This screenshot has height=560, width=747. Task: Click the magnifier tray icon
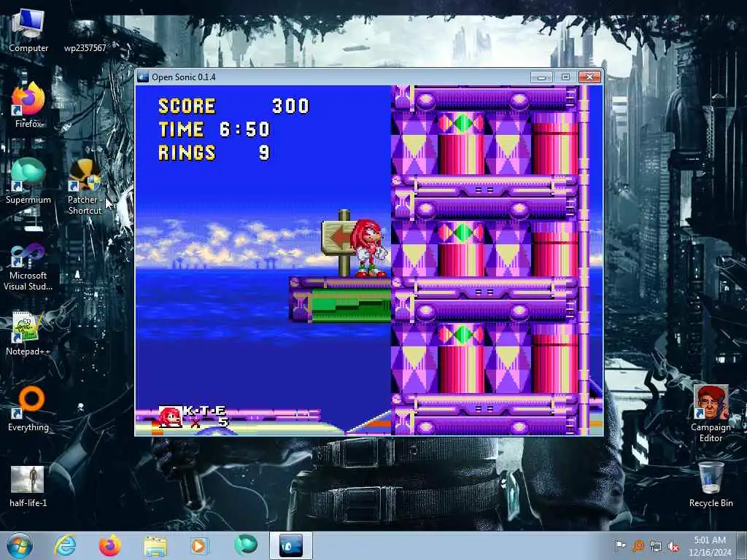[x=638, y=545]
